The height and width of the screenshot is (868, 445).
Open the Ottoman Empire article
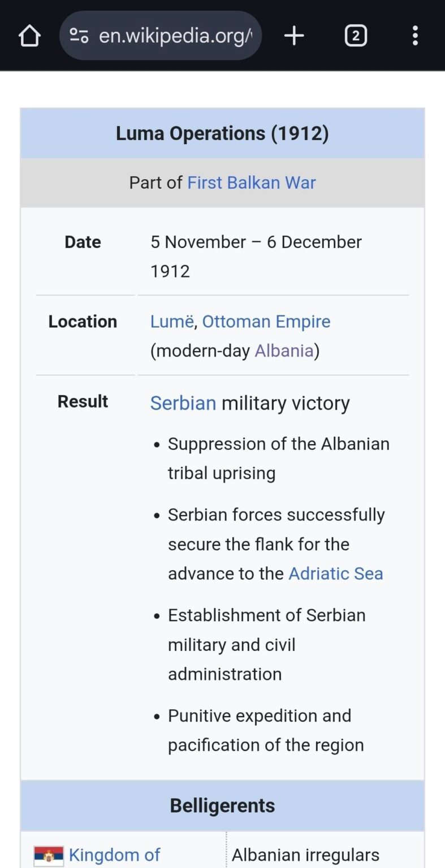tap(266, 321)
